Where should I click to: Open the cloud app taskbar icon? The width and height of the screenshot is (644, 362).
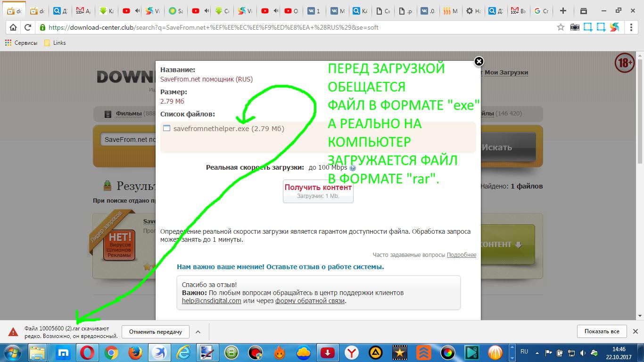pos(304,353)
